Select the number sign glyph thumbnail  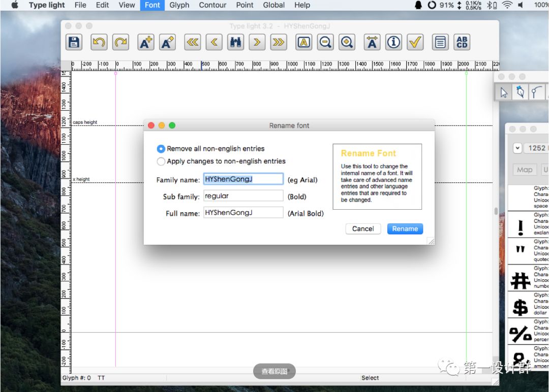pyautogui.click(x=521, y=280)
